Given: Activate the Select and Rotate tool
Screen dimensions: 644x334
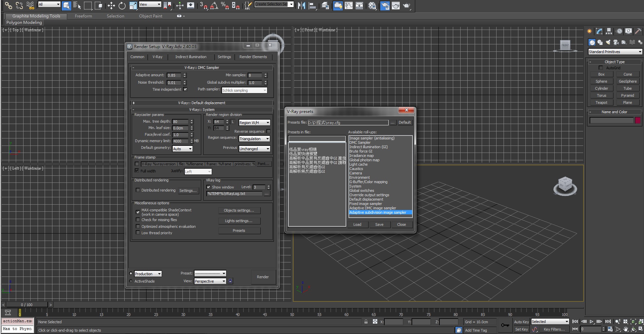Looking at the screenshot, I should tap(122, 5).
